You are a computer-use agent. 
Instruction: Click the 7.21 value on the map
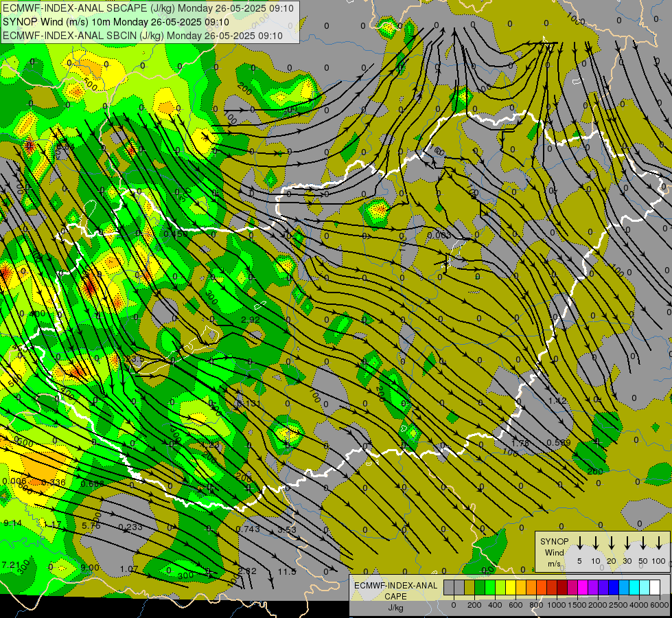tap(10, 565)
